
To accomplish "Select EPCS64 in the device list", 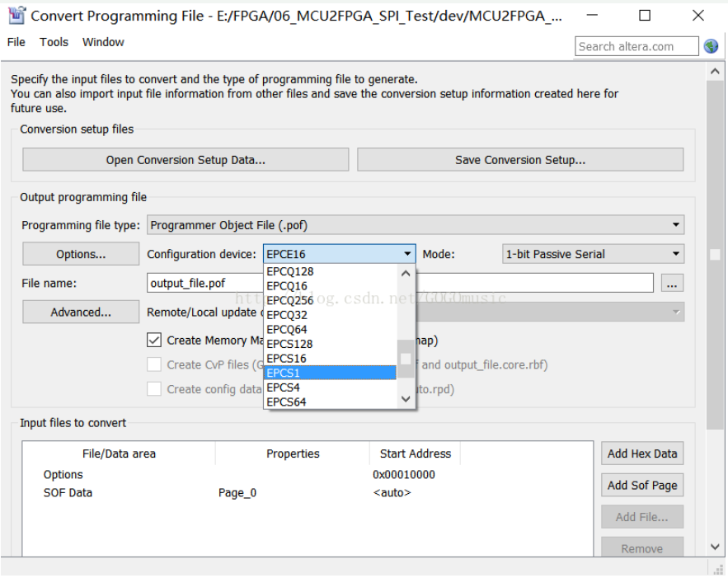I will point(330,402).
